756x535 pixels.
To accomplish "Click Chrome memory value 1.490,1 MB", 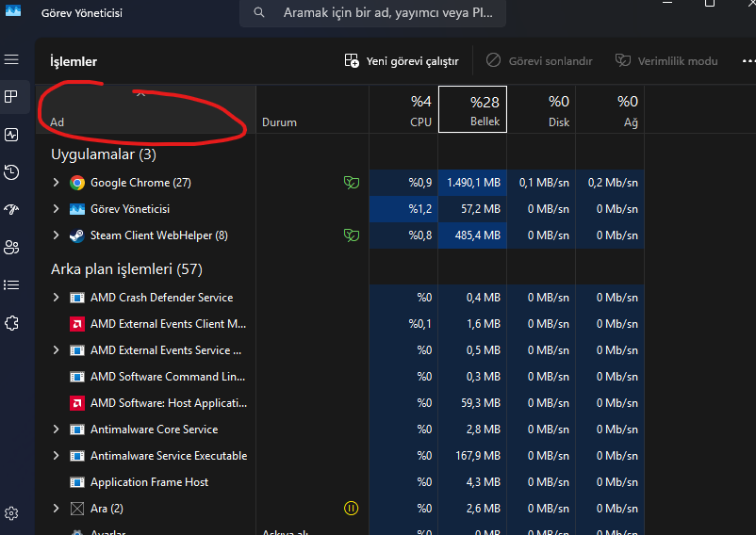I will pyautogui.click(x=473, y=183).
